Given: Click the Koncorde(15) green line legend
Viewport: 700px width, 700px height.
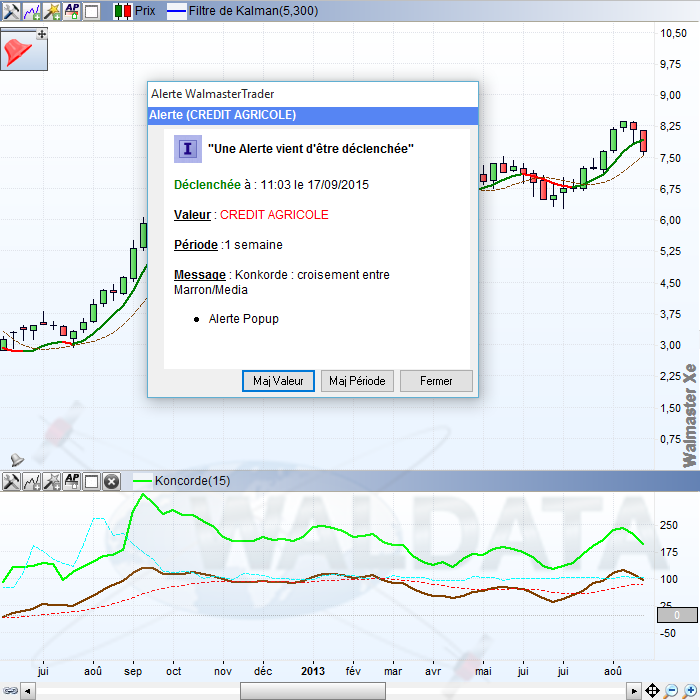Looking at the screenshot, I should point(182,481).
